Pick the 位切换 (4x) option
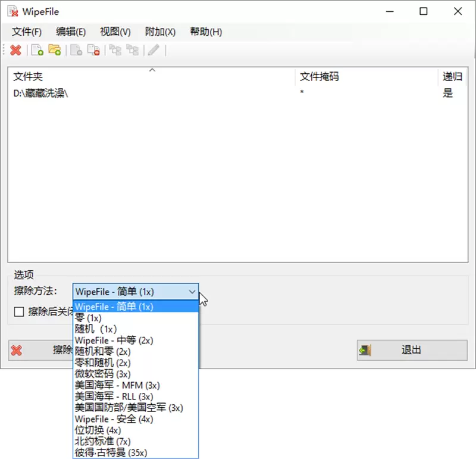This screenshot has height=459, width=476. (x=136, y=430)
